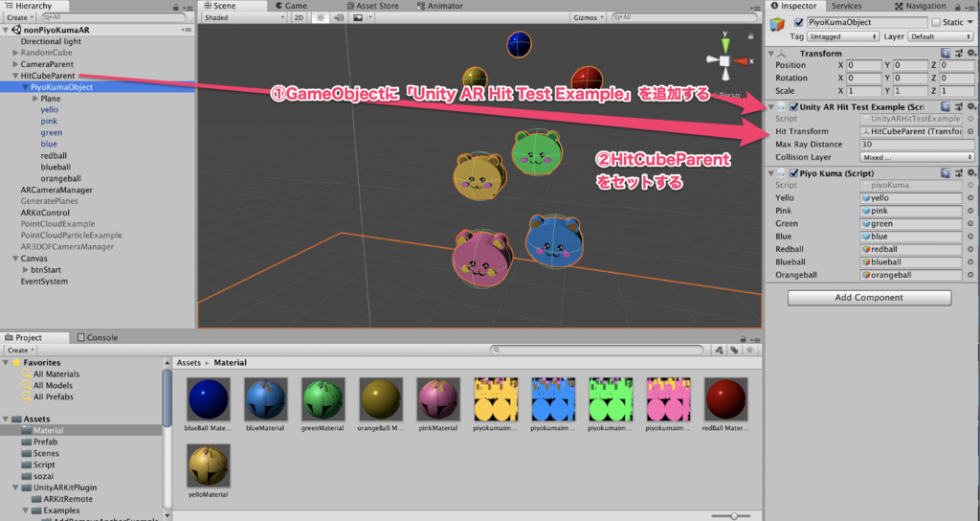The width and height of the screenshot is (980, 521).
Task: Toggle 2D scene view mode
Action: (x=299, y=17)
